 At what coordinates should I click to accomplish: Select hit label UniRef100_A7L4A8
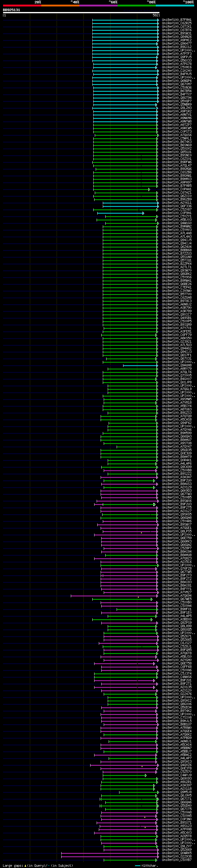tap(176, 233)
